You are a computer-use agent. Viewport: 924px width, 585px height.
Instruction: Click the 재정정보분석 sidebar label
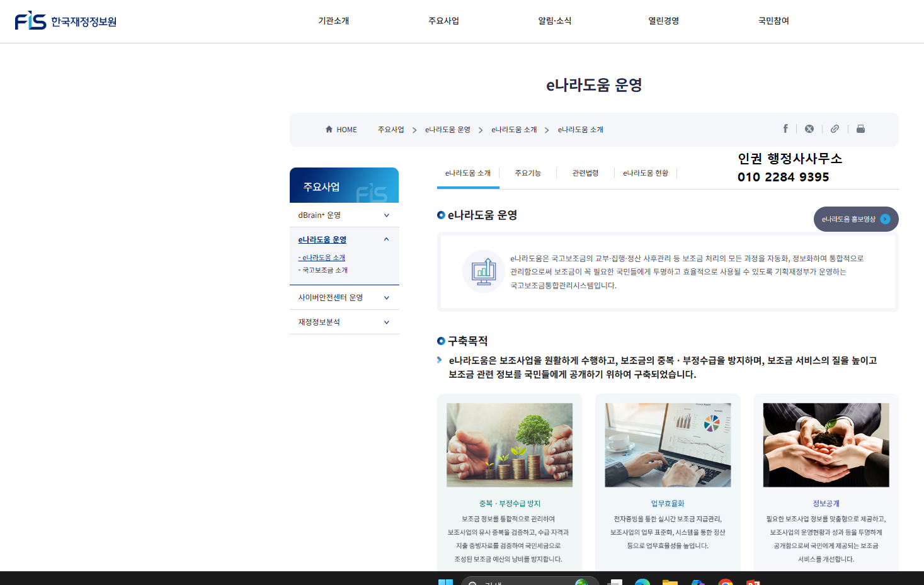(x=319, y=322)
